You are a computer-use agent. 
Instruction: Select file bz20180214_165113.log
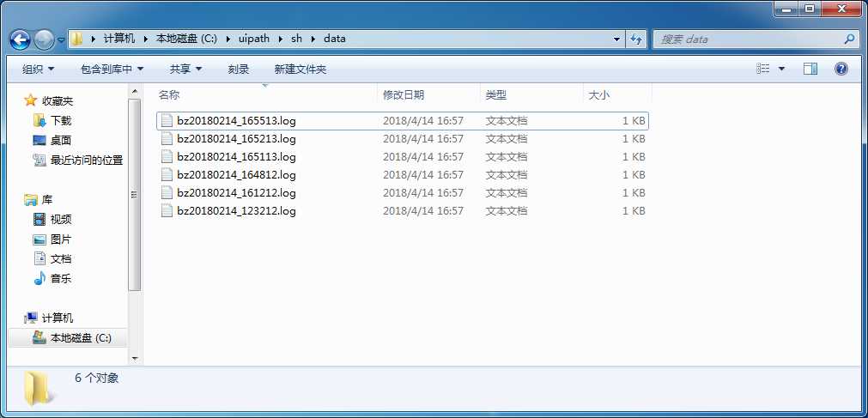click(403, 157)
